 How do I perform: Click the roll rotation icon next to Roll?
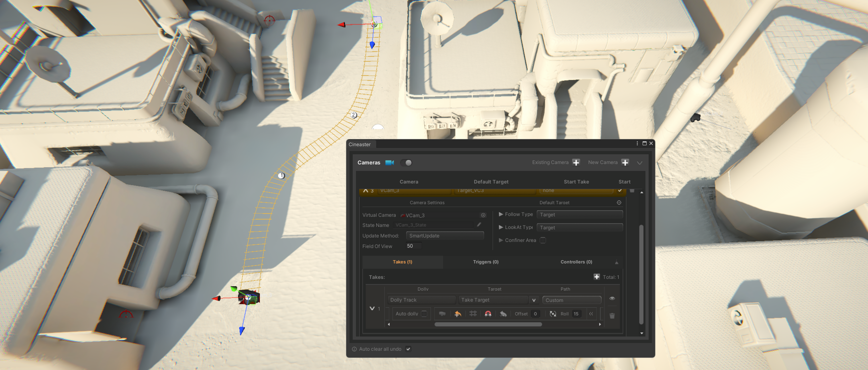(x=553, y=314)
